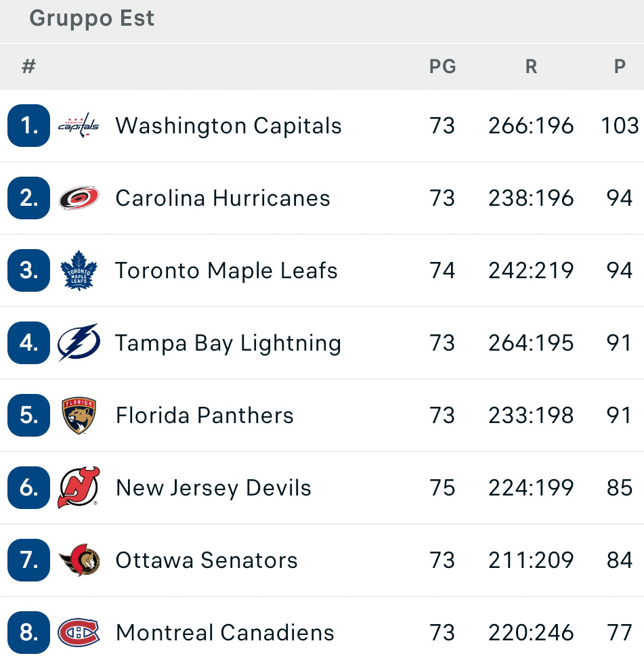
Task: Select the Montreal Canadiens team name
Action: (x=225, y=632)
